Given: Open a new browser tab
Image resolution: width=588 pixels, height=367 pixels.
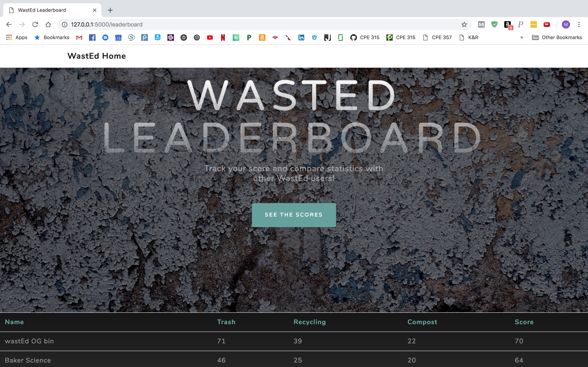Looking at the screenshot, I should click(x=110, y=10).
